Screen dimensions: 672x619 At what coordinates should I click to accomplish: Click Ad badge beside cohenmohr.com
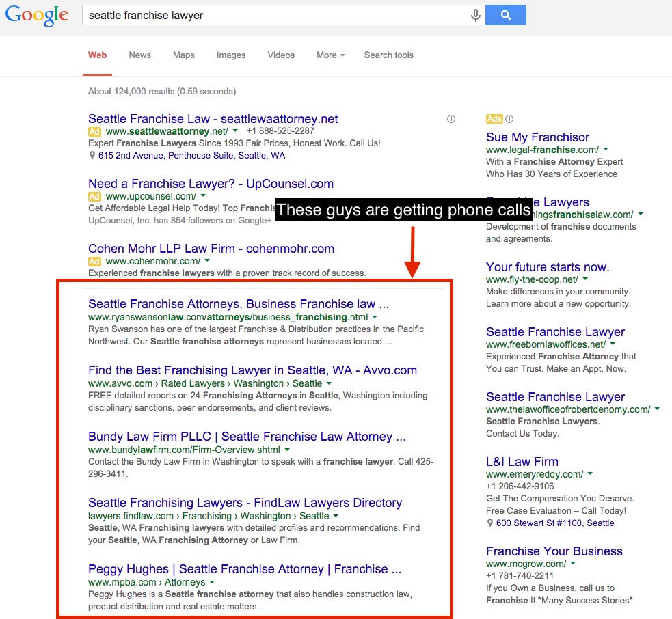[94, 261]
